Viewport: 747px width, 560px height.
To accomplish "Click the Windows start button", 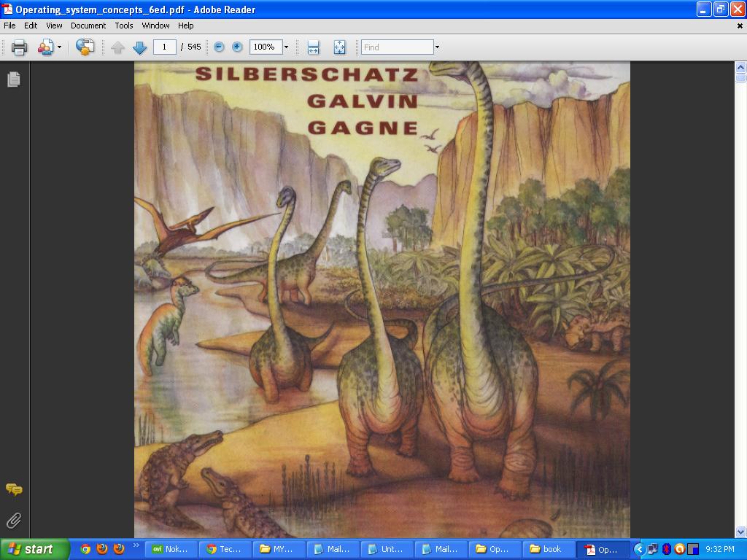I will pos(35,549).
